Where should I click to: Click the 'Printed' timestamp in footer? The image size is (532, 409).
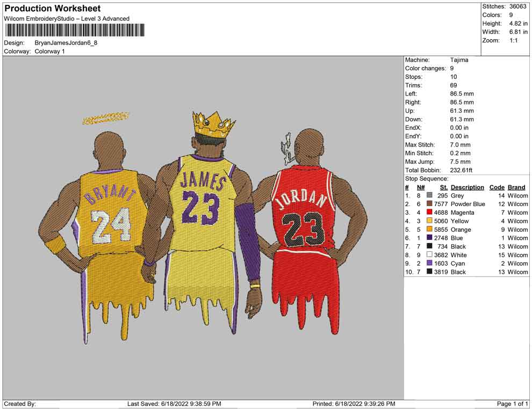[x=354, y=404]
